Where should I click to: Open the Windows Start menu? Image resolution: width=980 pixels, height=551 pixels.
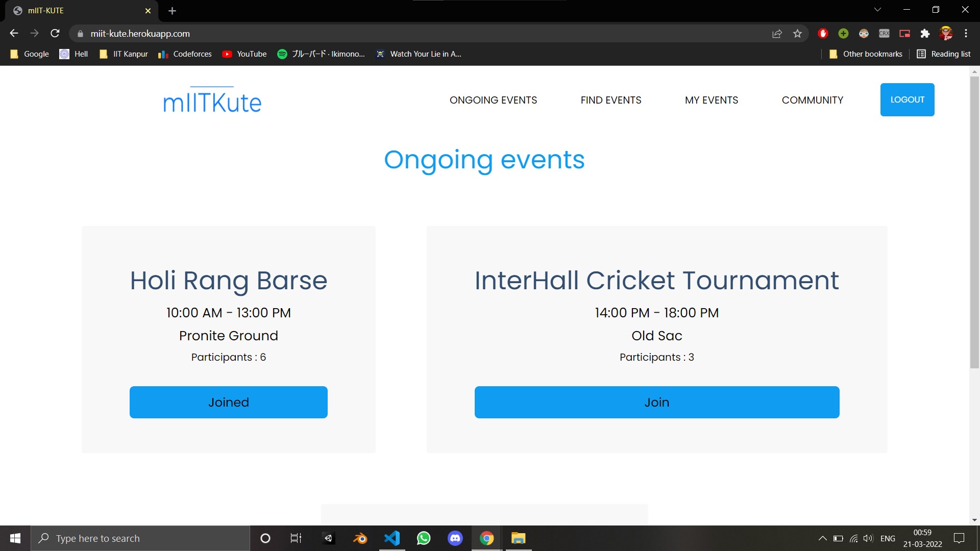tap(15, 538)
